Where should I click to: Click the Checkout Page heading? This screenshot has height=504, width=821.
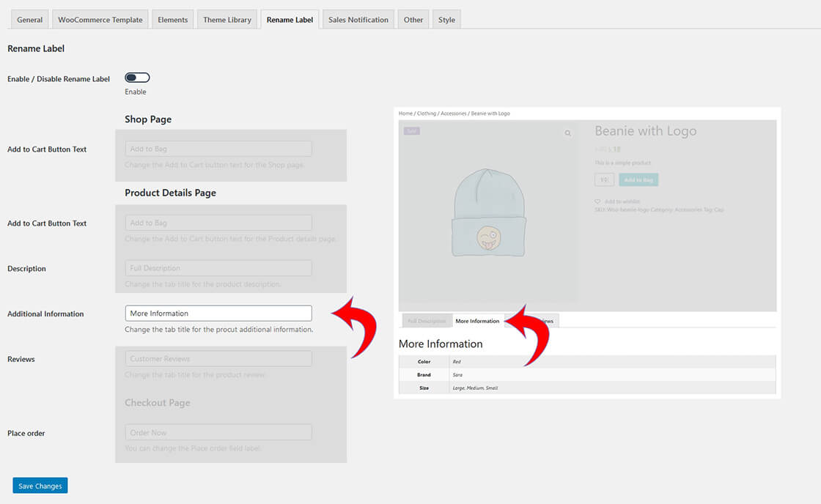[157, 402]
